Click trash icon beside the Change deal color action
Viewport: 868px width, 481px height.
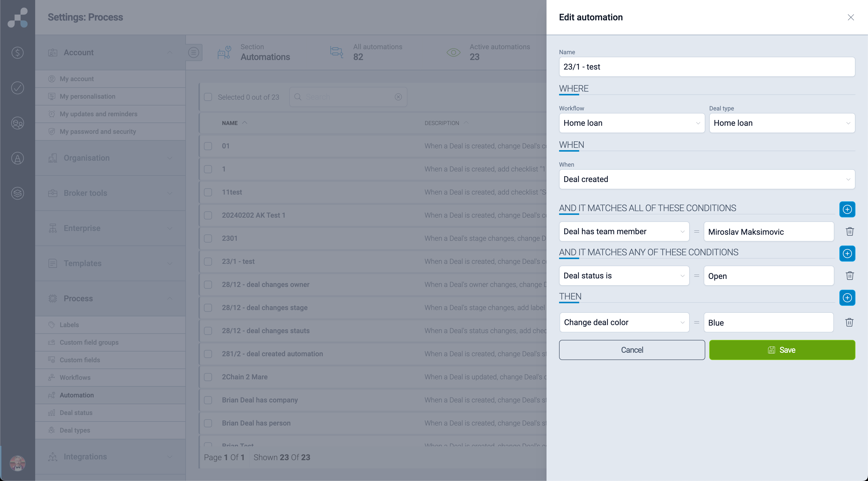pos(850,322)
